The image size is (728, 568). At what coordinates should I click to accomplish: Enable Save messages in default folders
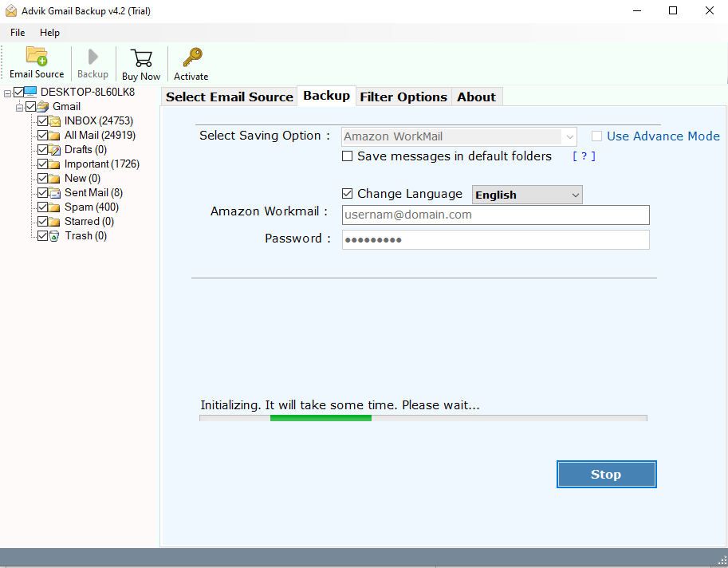pyautogui.click(x=348, y=156)
